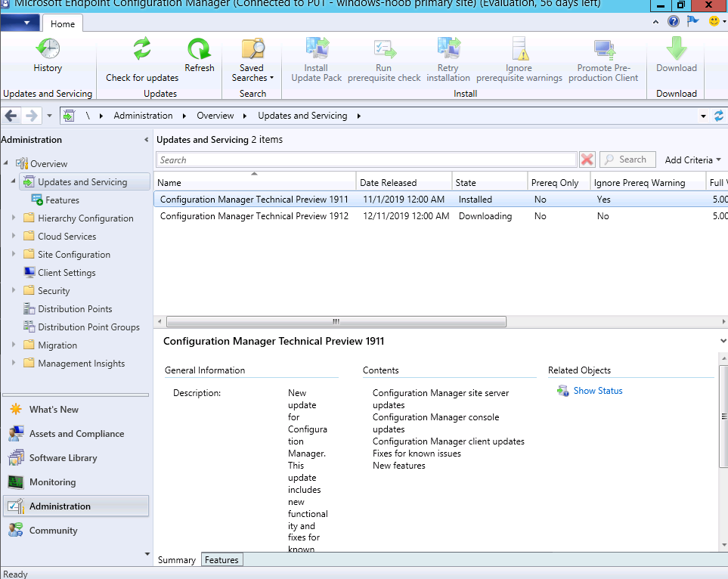Run prerequisite check from the ribbon
The image size is (728, 579).
pyautogui.click(x=384, y=60)
